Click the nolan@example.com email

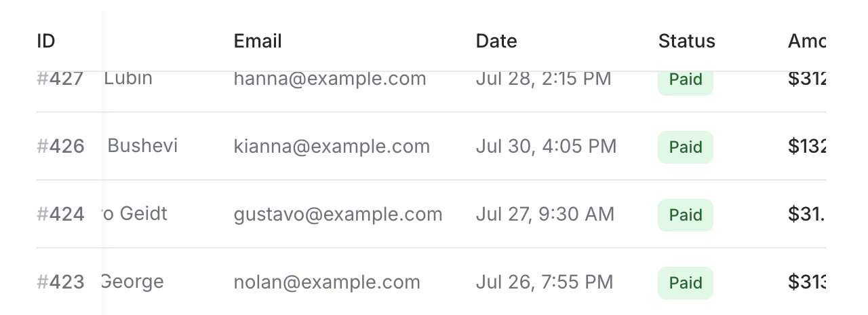(327, 282)
